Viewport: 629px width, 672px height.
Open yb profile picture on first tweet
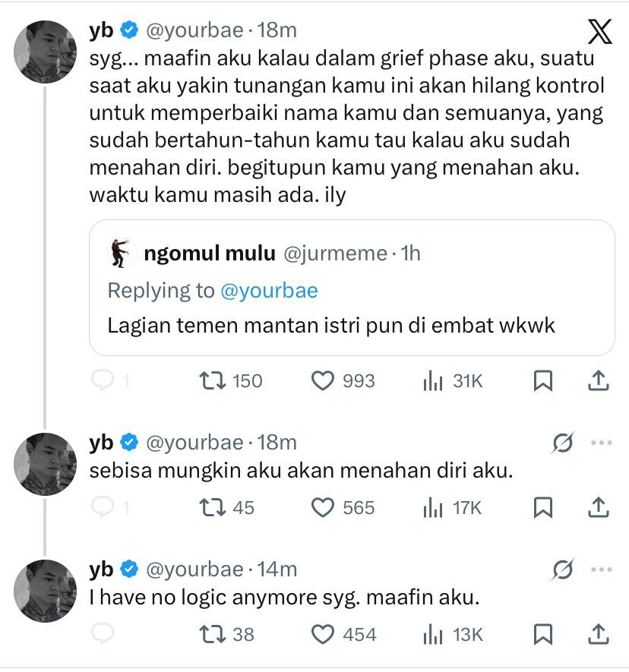click(46, 53)
